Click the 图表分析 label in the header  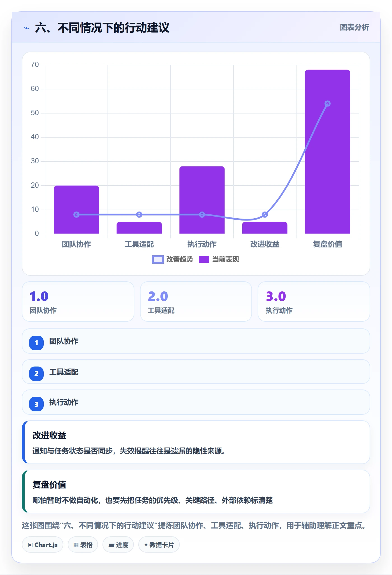(x=354, y=27)
